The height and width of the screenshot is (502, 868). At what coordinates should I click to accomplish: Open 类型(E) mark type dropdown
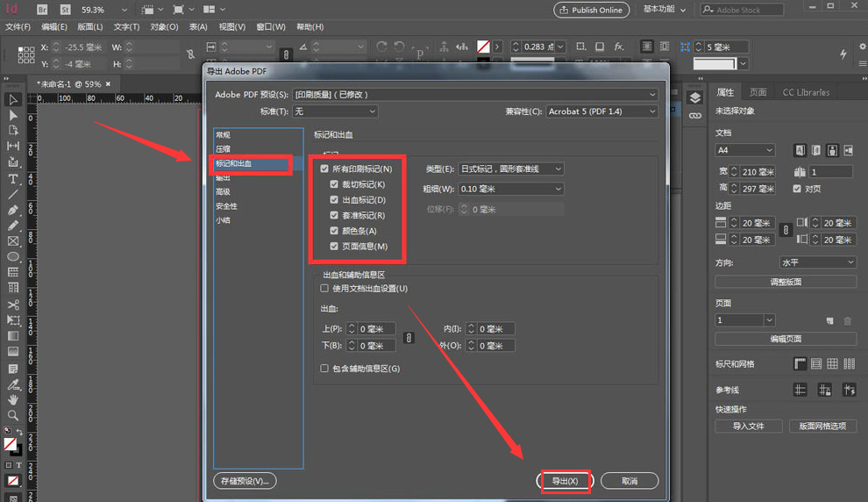coord(511,169)
